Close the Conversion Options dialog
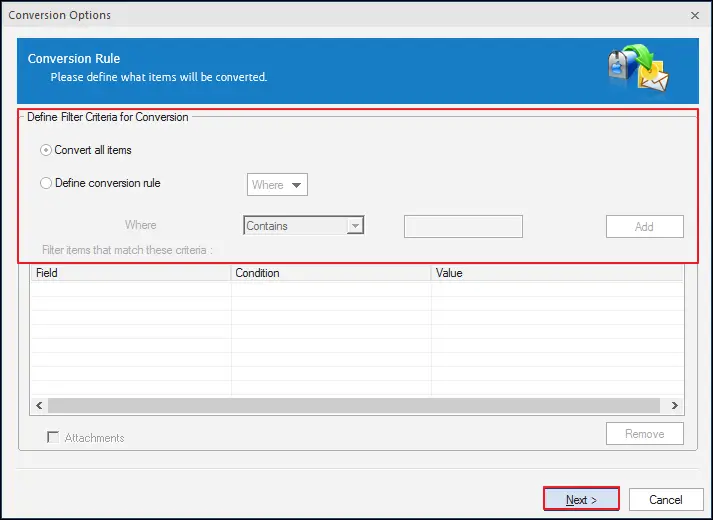This screenshot has height=520, width=713. (x=695, y=15)
